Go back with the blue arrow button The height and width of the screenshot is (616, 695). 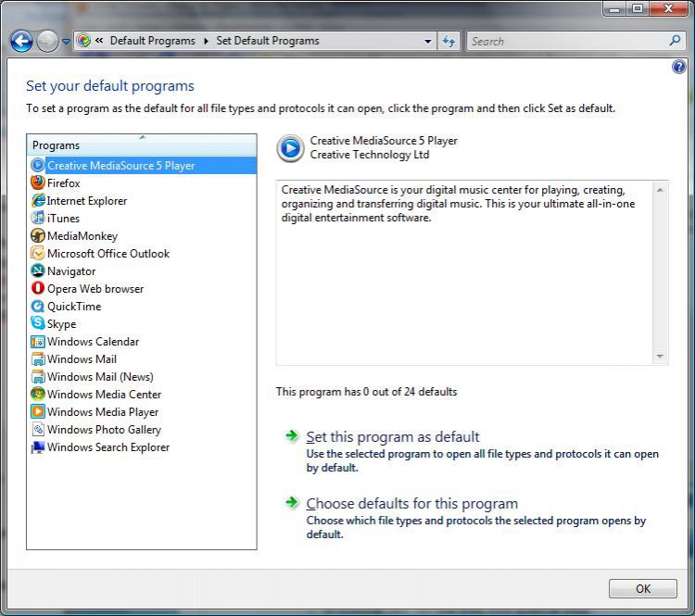click(x=21, y=42)
